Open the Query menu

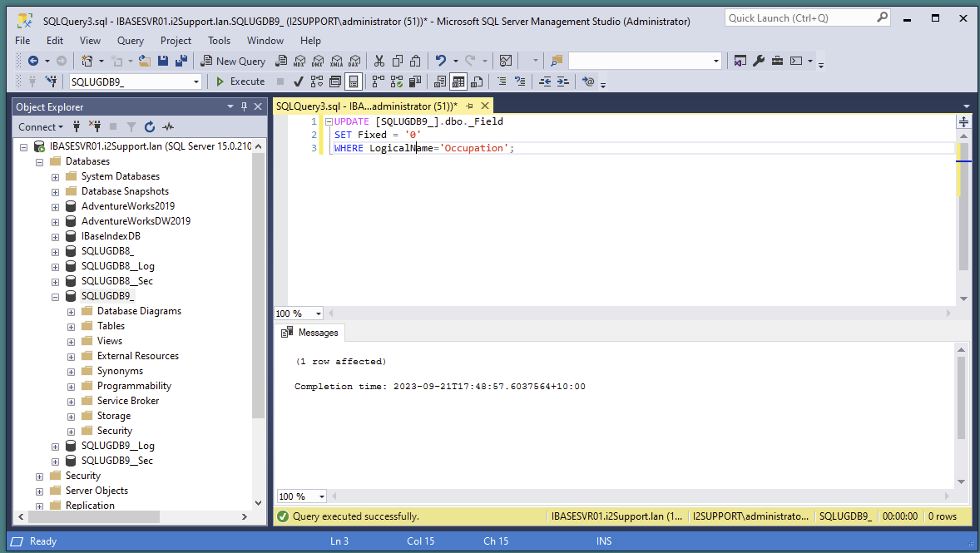click(x=130, y=40)
